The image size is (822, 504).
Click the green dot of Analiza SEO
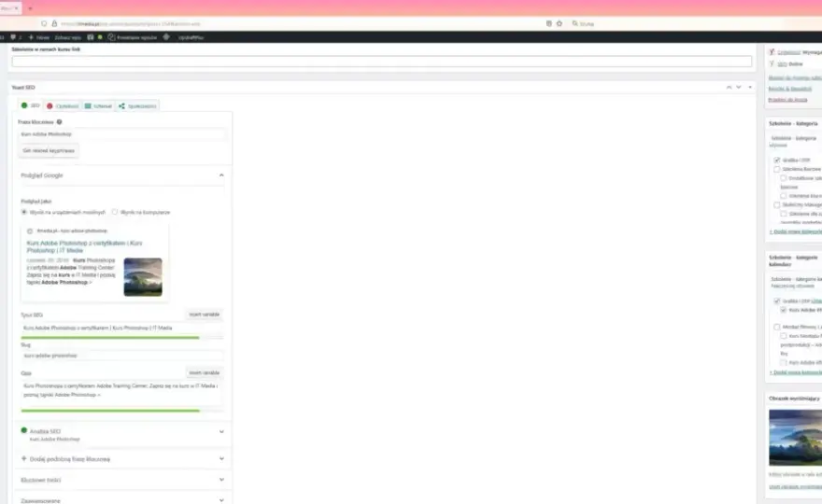point(23,430)
